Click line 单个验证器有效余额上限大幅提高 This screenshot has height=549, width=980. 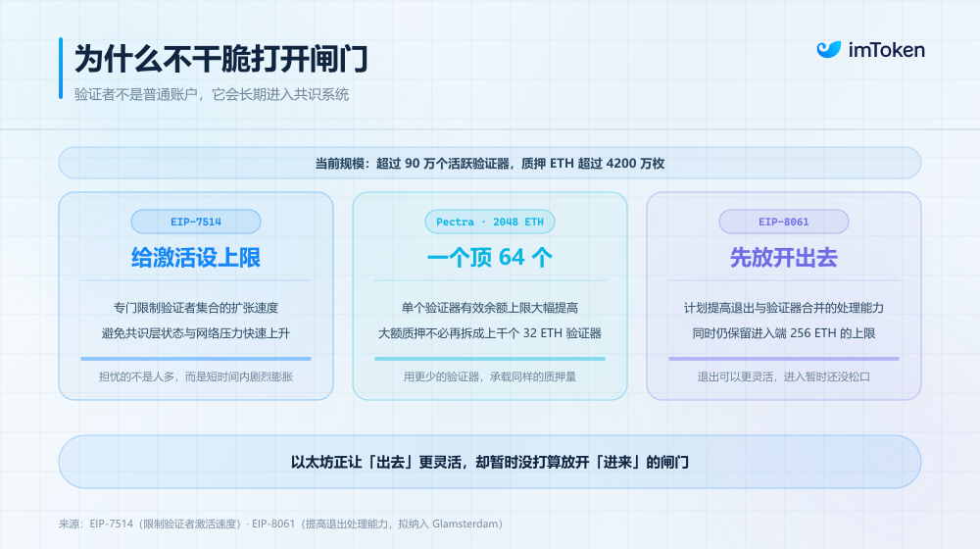click(x=489, y=308)
